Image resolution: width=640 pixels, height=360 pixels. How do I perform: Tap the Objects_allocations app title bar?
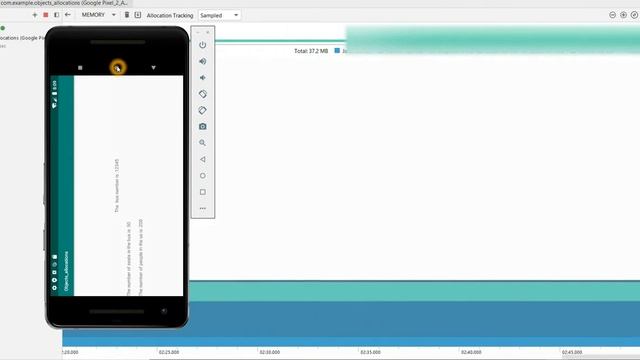[66, 186]
